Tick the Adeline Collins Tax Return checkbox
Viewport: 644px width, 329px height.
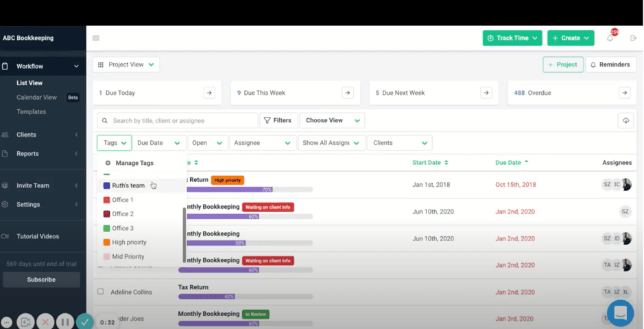[101, 292]
